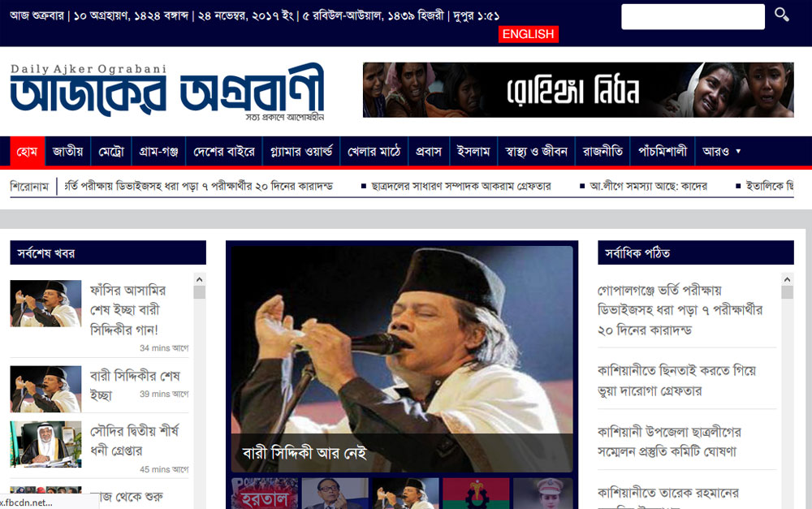Click the Daily Ajker Ograbani logo
Screen dimensions: 812x509
[166, 93]
